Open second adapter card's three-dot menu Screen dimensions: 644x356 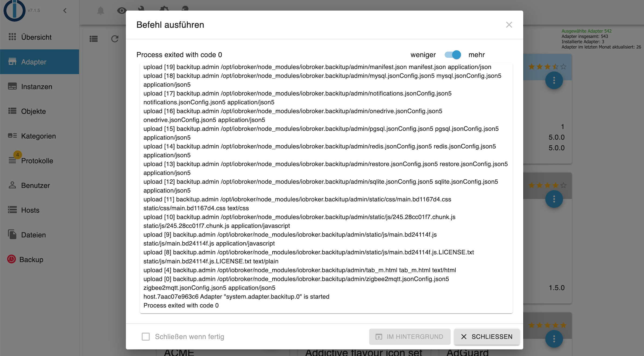(x=554, y=199)
